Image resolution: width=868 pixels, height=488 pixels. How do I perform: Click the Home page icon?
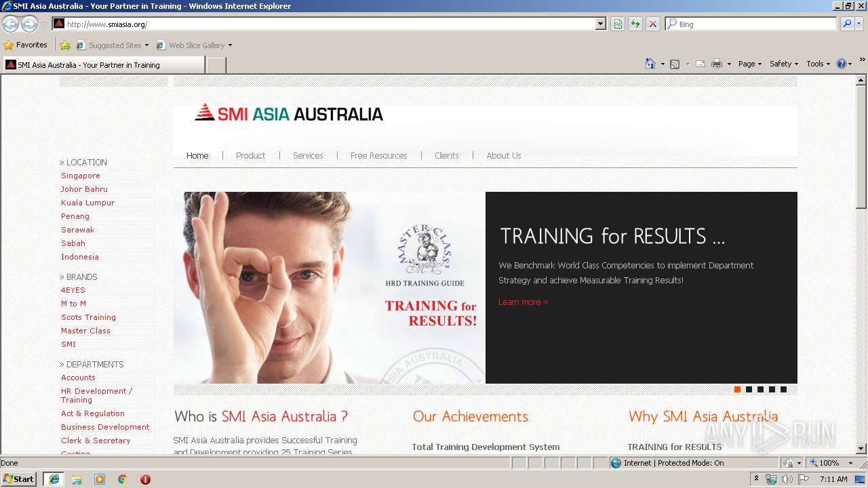[x=650, y=64]
